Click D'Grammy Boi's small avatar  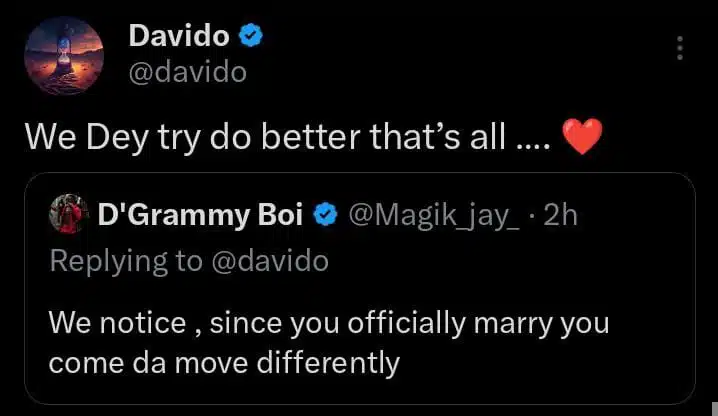[69, 214]
